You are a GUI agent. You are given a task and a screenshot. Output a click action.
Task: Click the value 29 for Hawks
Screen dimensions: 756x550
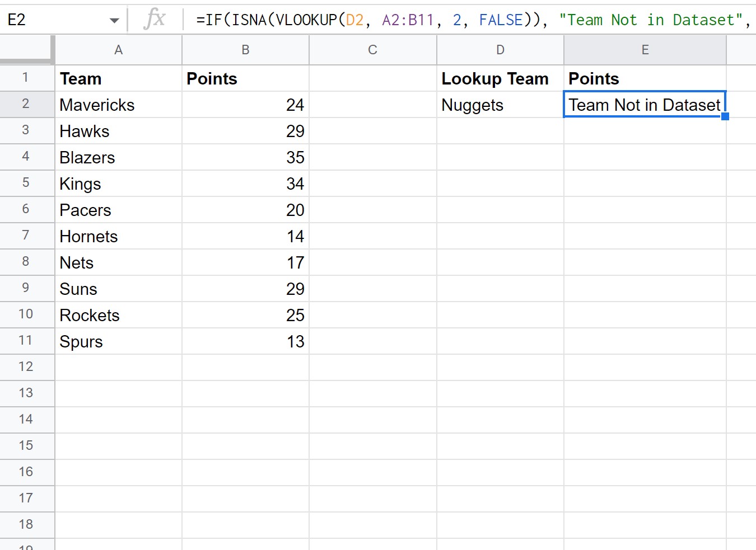click(x=246, y=131)
